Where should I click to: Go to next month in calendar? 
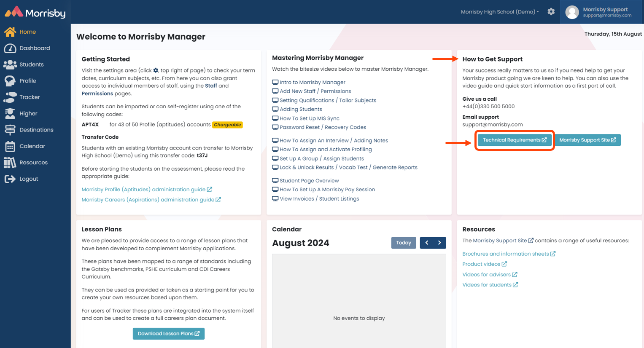pyautogui.click(x=439, y=243)
